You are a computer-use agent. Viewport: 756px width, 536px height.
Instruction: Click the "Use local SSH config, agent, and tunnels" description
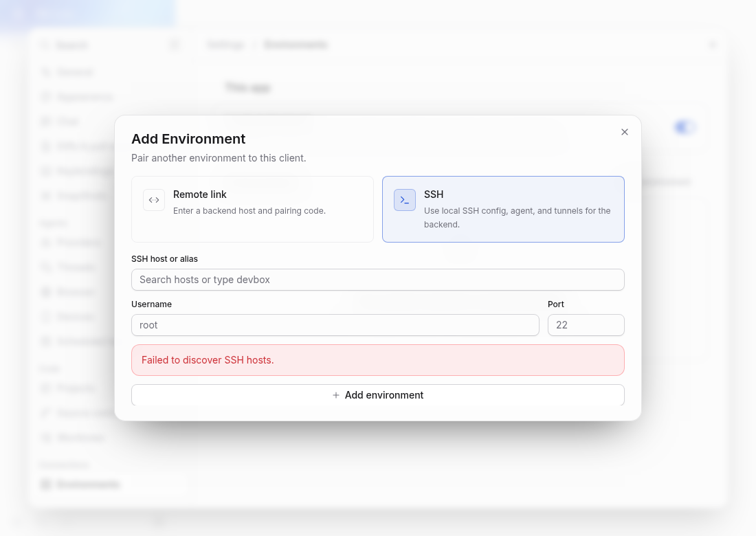click(518, 217)
